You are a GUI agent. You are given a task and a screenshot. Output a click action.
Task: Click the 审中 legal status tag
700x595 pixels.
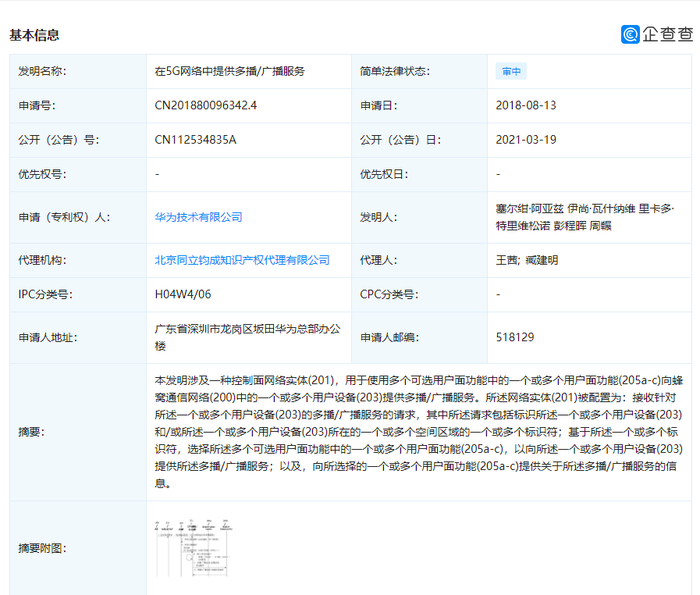511,72
